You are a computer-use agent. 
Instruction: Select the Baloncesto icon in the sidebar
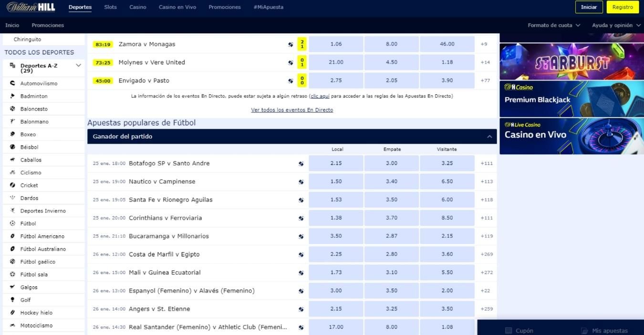[x=12, y=109]
